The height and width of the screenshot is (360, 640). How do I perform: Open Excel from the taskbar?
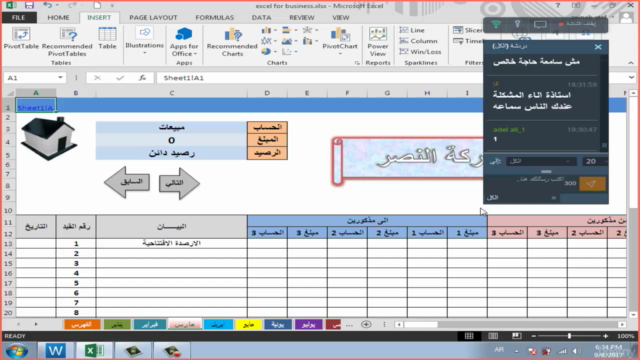point(94,351)
